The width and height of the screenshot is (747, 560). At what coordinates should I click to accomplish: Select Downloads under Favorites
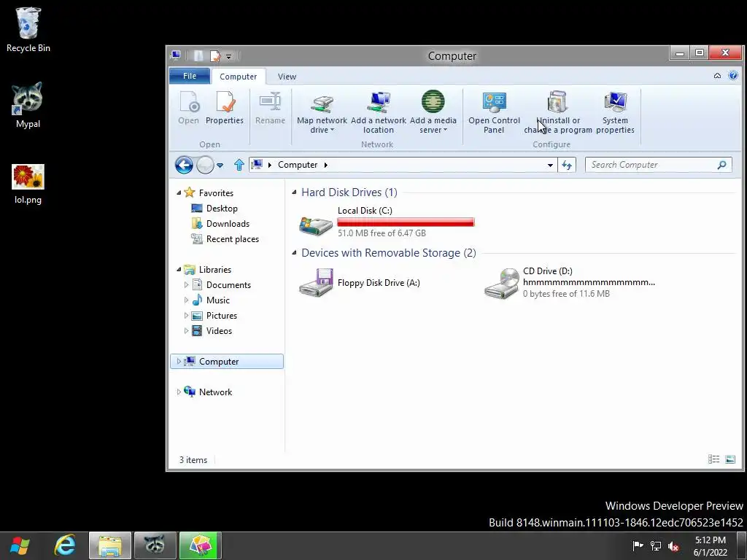click(228, 223)
